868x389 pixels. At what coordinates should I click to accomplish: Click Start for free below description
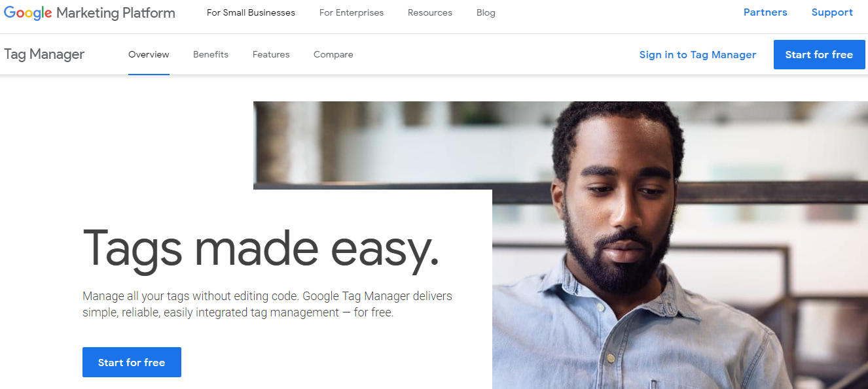(132, 362)
